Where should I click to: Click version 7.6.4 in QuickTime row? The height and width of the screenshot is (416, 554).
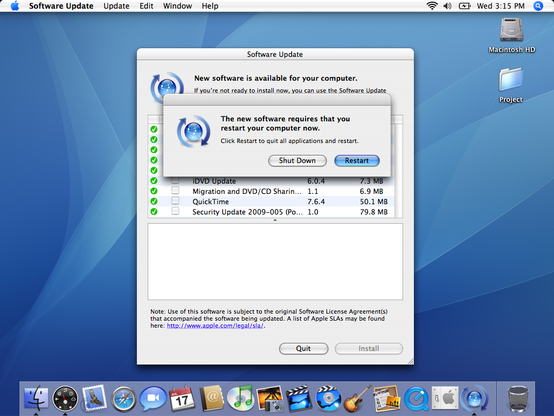click(316, 201)
